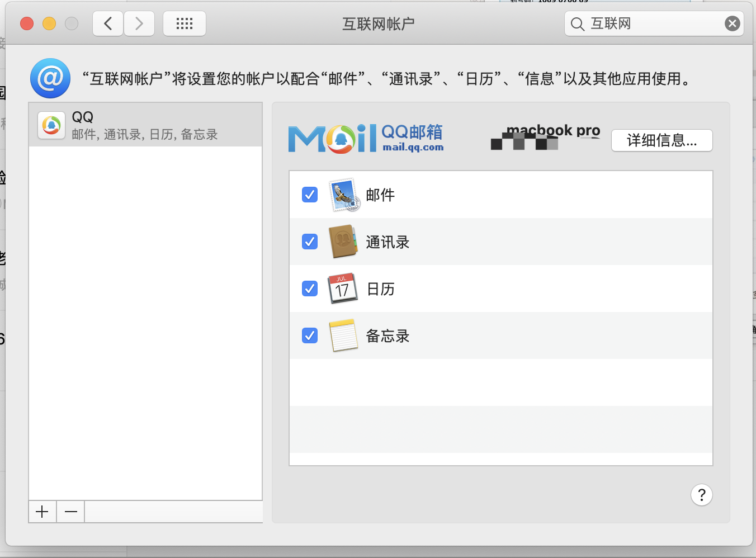The image size is (756, 558).
Task: Click the Notes icon beside 备忘录
Action: pos(343,335)
